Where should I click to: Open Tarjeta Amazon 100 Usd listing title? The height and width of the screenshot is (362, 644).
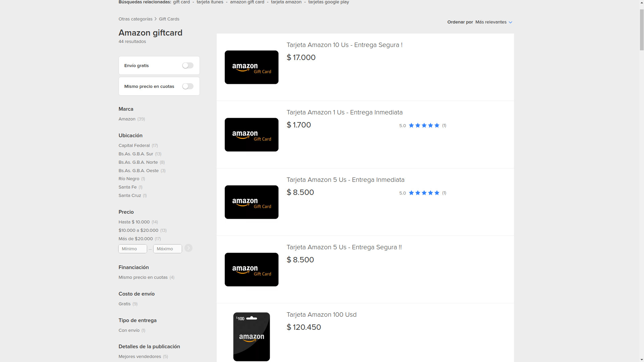pos(321,315)
